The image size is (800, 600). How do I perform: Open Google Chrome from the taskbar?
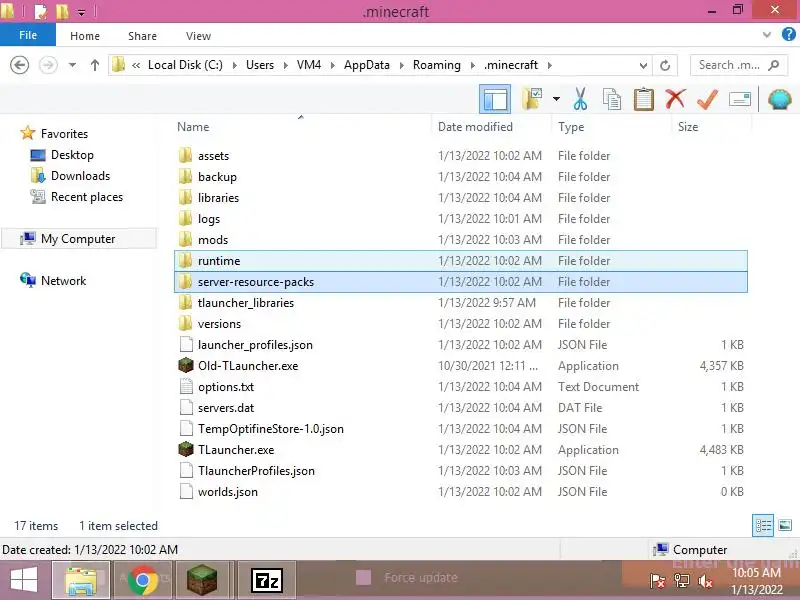pyautogui.click(x=142, y=580)
